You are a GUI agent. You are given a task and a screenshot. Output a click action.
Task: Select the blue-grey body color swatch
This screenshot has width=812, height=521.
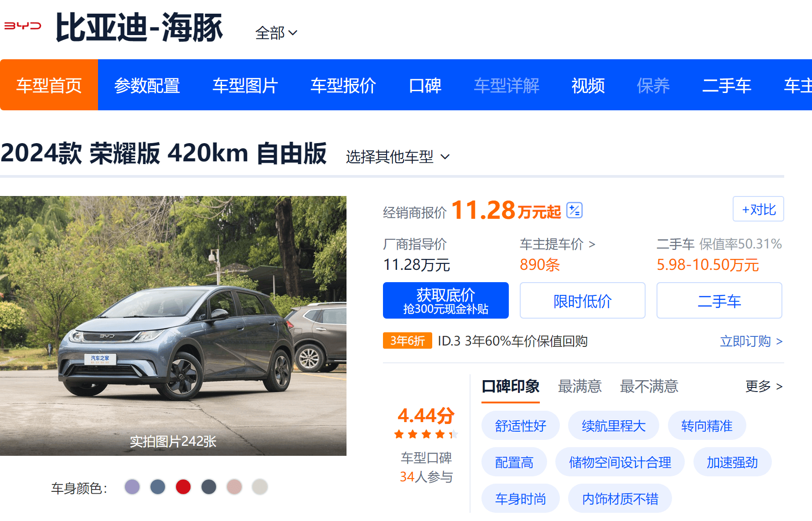(158, 487)
